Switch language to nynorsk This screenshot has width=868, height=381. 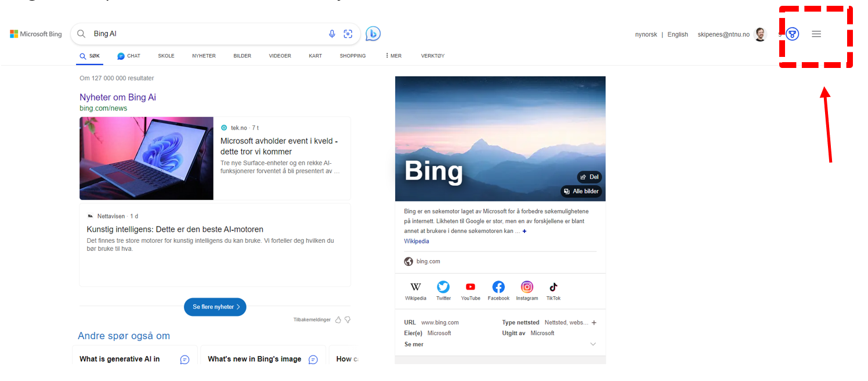tap(646, 34)
